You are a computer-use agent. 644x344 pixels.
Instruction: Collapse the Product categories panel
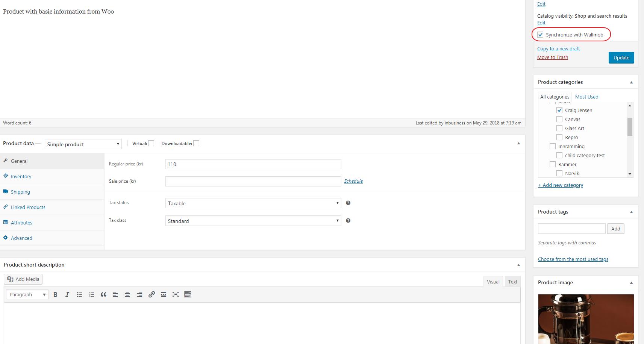[x=631, y=82]
